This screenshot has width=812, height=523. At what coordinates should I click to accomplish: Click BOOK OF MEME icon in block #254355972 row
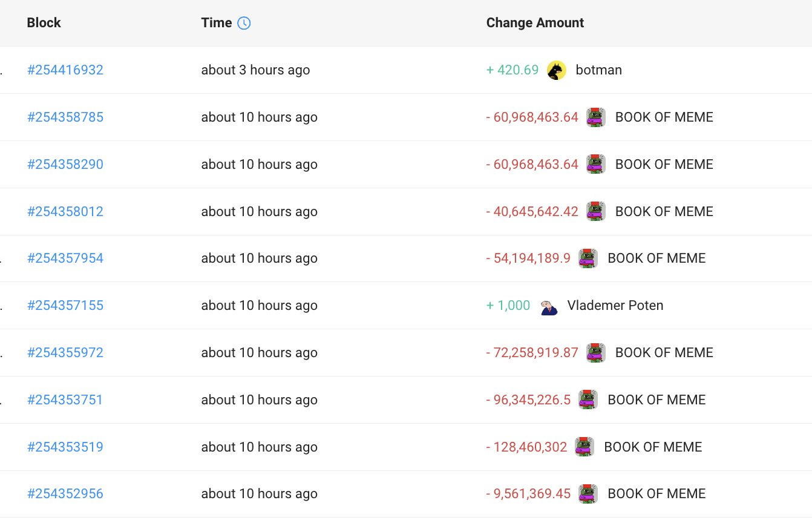pos(596,353)
